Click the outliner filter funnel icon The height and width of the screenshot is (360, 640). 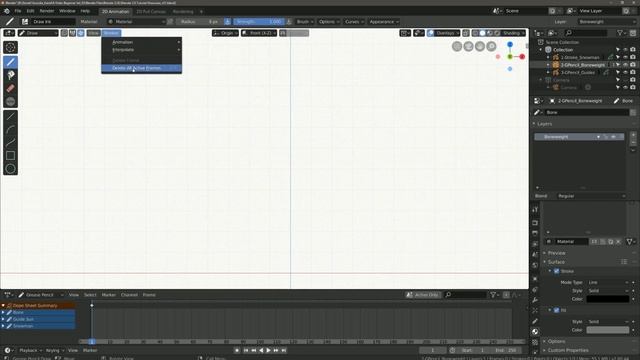click(x=620, y=33)
